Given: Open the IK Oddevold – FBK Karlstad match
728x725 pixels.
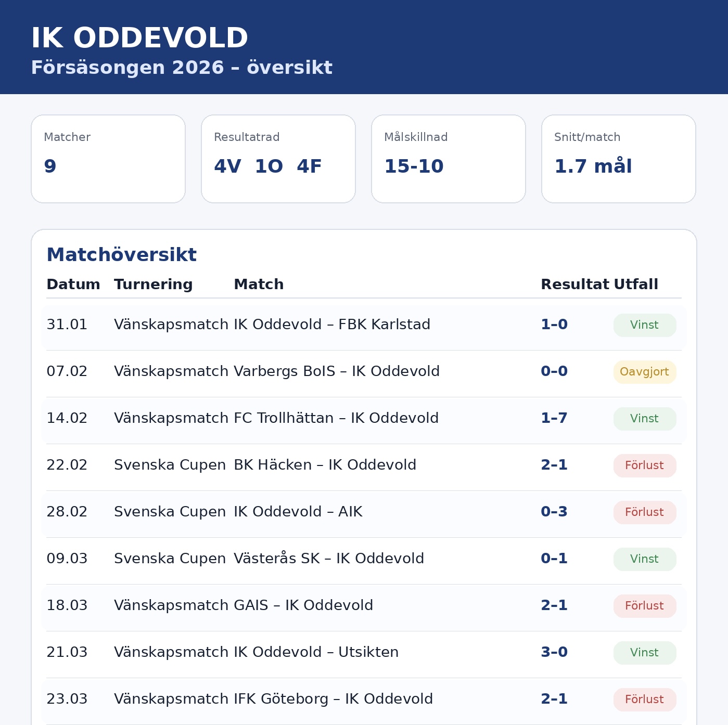Looking at the screenshot, I should (x=332, y=325).
